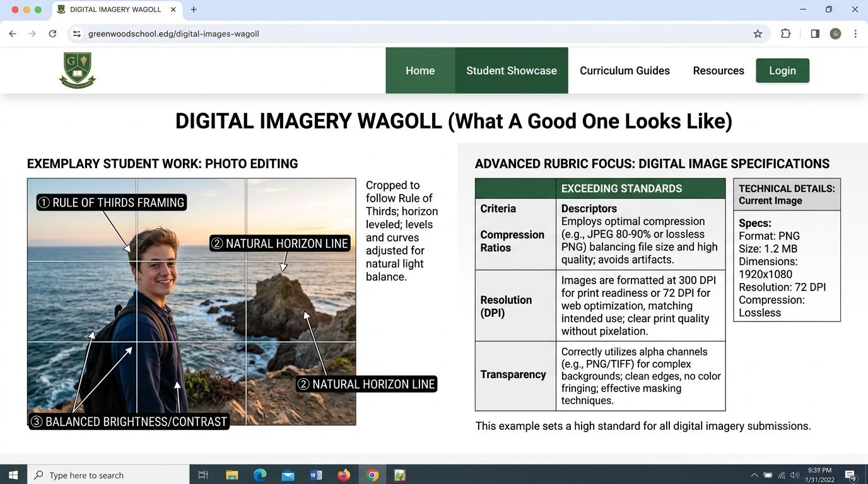868x484 pixels.
Task: Go to the Home nav item
Action: 420,71
